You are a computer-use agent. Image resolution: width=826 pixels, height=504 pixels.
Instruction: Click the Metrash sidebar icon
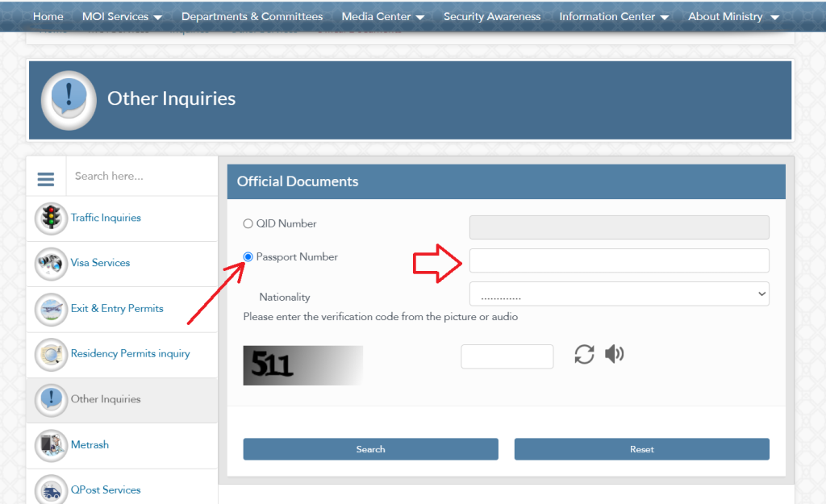point(51,445)
